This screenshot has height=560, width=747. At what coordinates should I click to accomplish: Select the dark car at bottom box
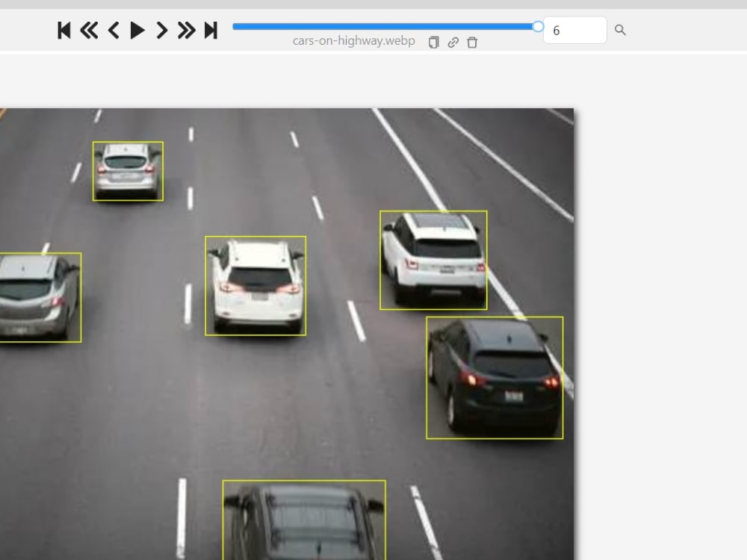coord(304,520)
